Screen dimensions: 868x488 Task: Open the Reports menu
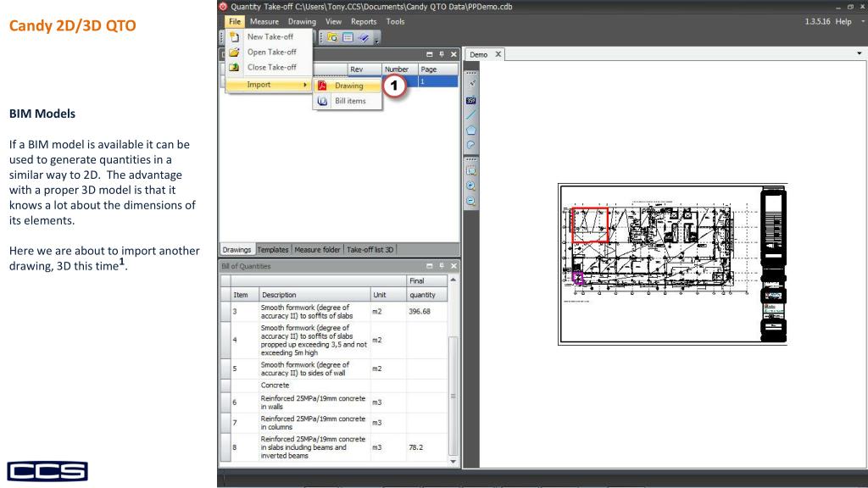point(364,21)
